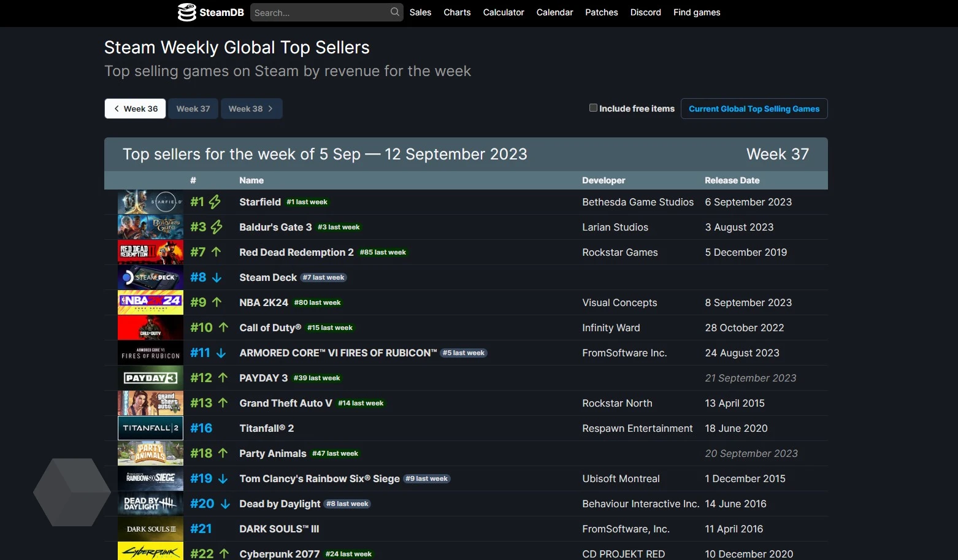
Task: Open the Sales menu item
Action: [x=420, y=12]
